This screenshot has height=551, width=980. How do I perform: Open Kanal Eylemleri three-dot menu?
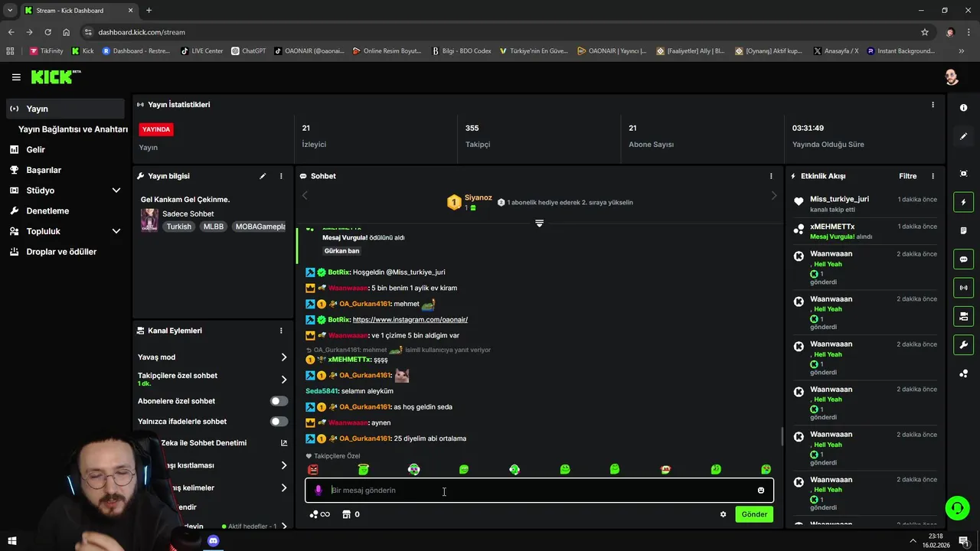click(281, 331)
